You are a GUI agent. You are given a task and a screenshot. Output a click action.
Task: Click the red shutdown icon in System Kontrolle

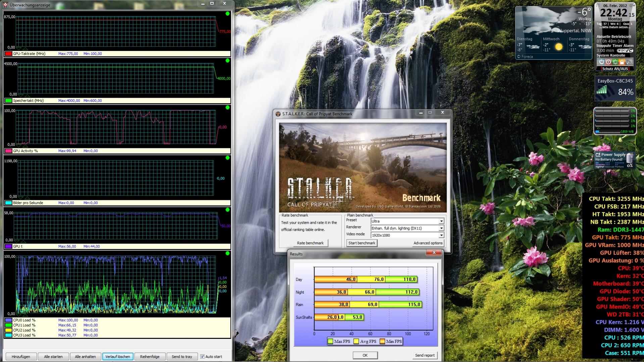tap(608, 62)
